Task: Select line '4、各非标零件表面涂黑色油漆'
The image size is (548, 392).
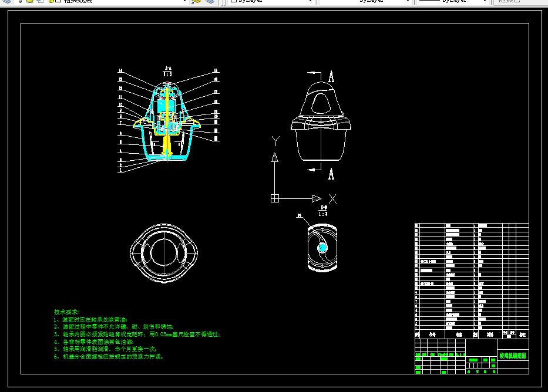Action: (93, 342)
